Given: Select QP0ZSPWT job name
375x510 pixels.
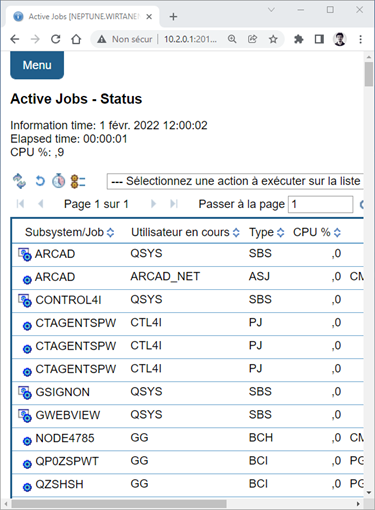Looking at the screenshot, I should pyautogui.click(x=67, y=461).
